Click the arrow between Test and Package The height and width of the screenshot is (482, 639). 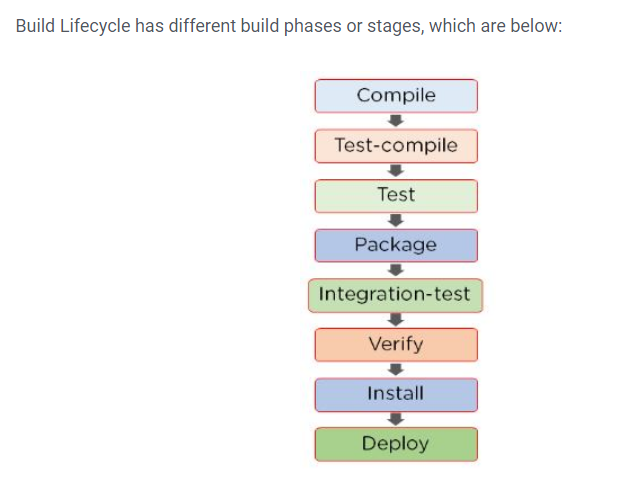click(396, 220)
